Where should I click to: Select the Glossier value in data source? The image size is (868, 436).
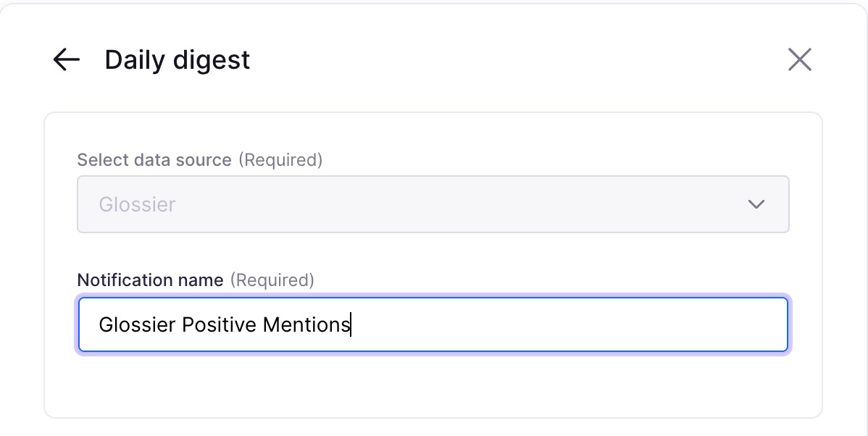pyautogui.click(x=137, y=204)
